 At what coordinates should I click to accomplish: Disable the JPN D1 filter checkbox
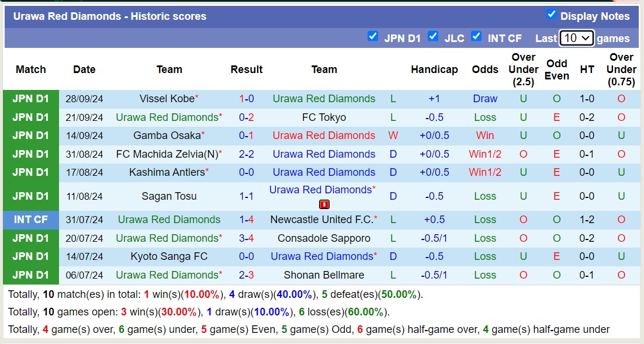[x=373, y=36]
